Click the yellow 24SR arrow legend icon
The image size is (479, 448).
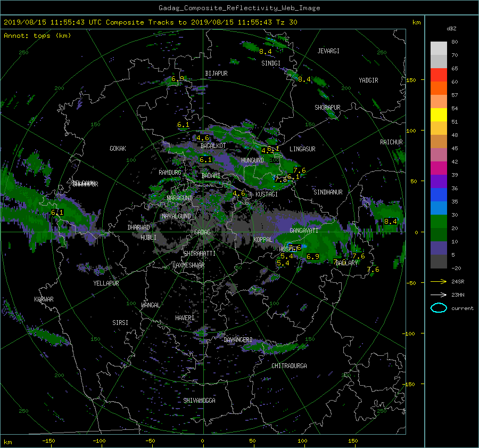pyautogui.click(x=439, y=281)
